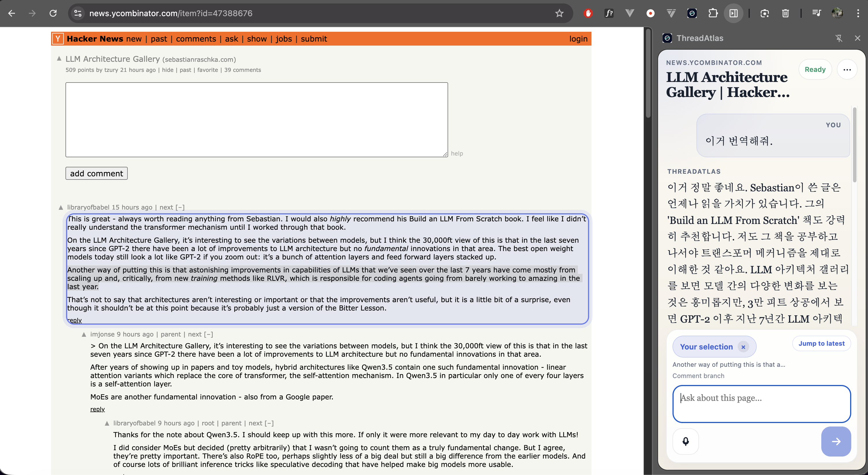The height and width of the screenshot is (475, 868).
Task: Click the ThreadAtlas chat scrollbar
Action: point(854,145)
